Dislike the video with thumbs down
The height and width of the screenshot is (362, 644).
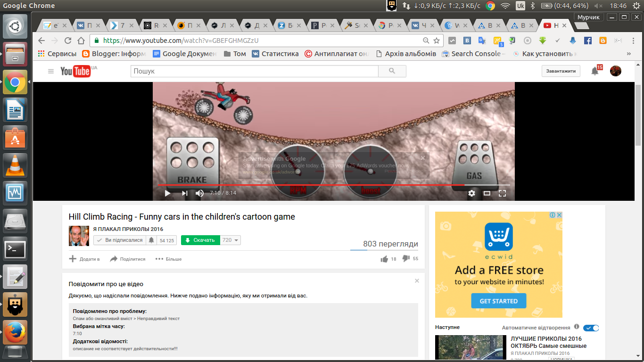(406, 259)
